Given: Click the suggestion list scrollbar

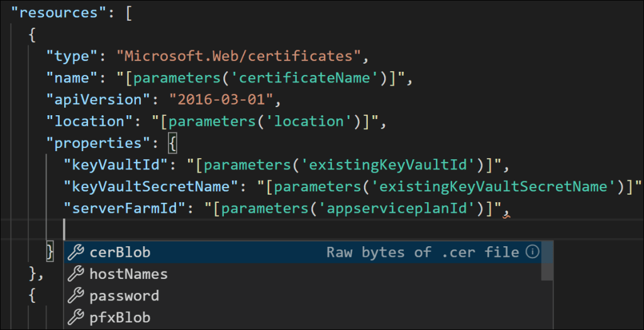Looking at the screenshot, I should click(547, 261).
